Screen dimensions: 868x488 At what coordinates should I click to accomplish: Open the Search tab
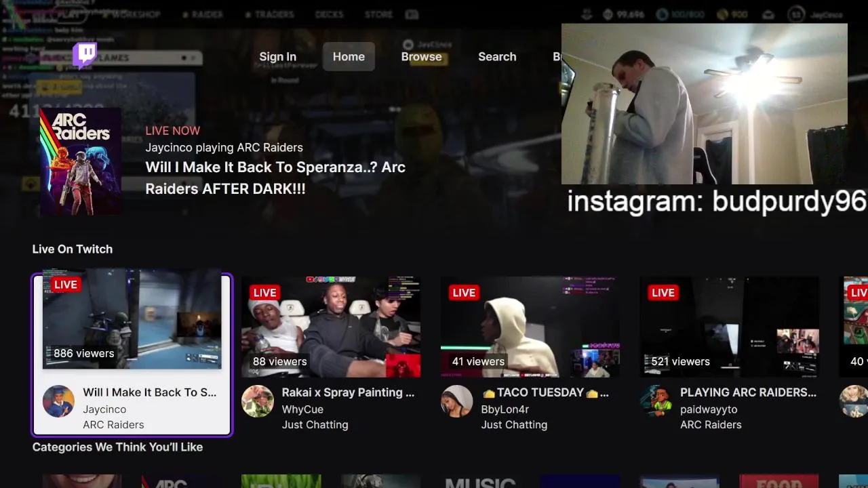pos(497,57)
